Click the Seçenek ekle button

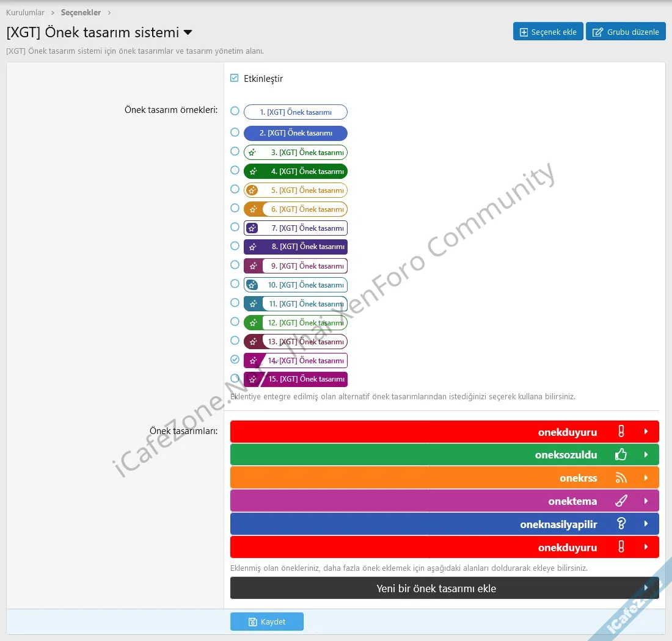[548, 32]
